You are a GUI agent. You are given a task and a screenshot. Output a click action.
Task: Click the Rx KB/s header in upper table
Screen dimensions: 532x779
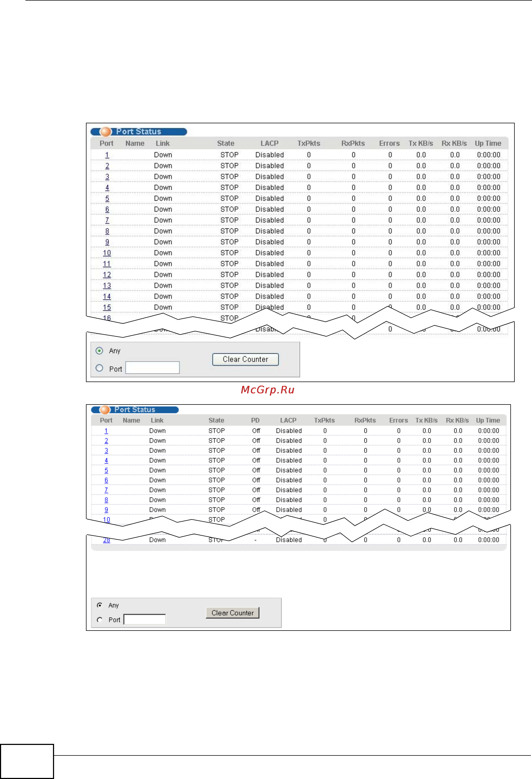[454, 144]
